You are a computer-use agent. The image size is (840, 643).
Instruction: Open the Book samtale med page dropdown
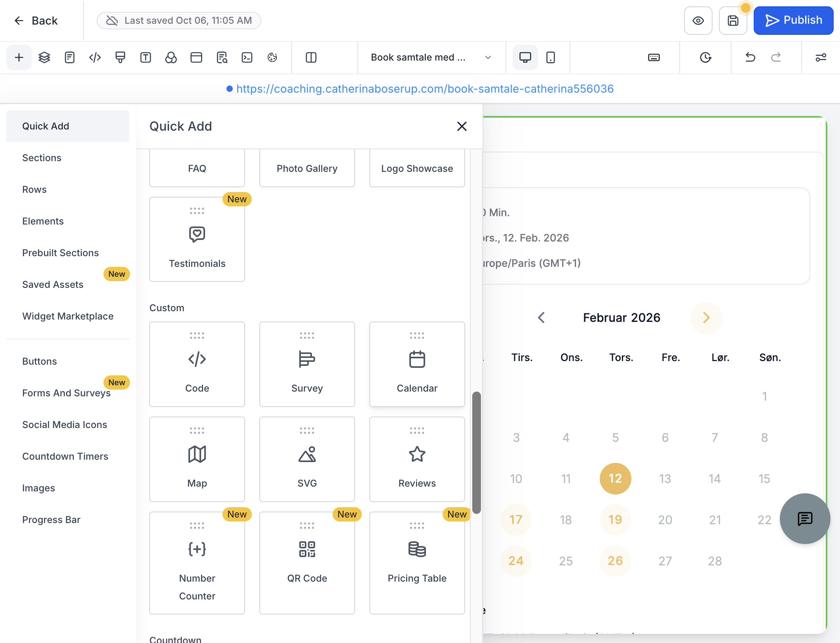(431, 57)
